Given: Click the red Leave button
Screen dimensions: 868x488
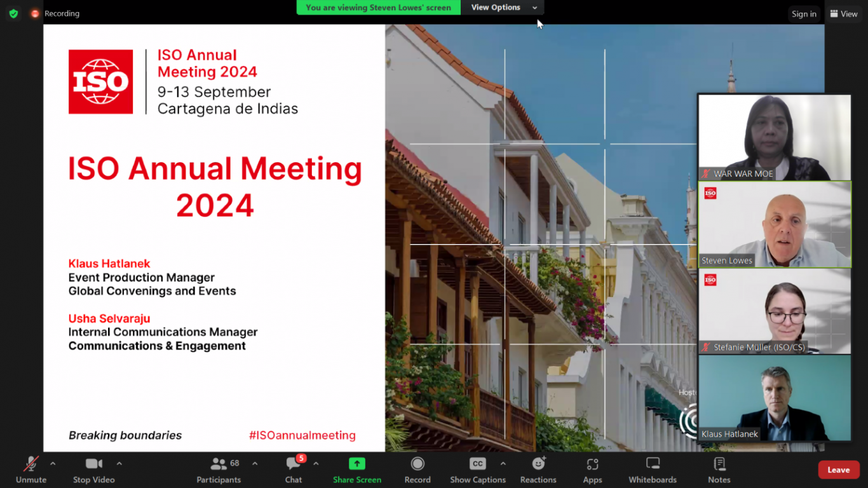Looking at the screenshot, I should pos(839,470).
